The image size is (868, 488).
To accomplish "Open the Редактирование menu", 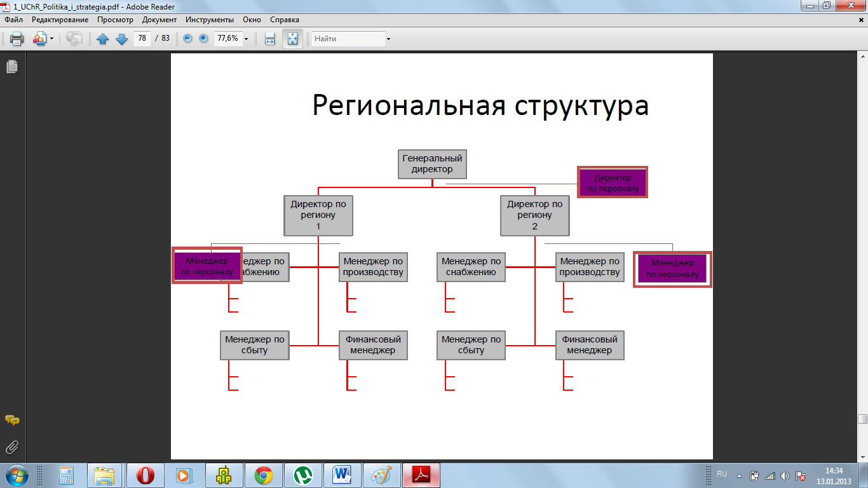I will [60, 20].
